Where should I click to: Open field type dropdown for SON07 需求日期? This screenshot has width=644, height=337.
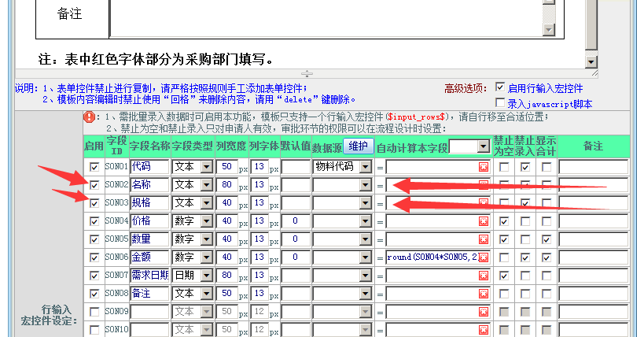[x=207, y=276]
